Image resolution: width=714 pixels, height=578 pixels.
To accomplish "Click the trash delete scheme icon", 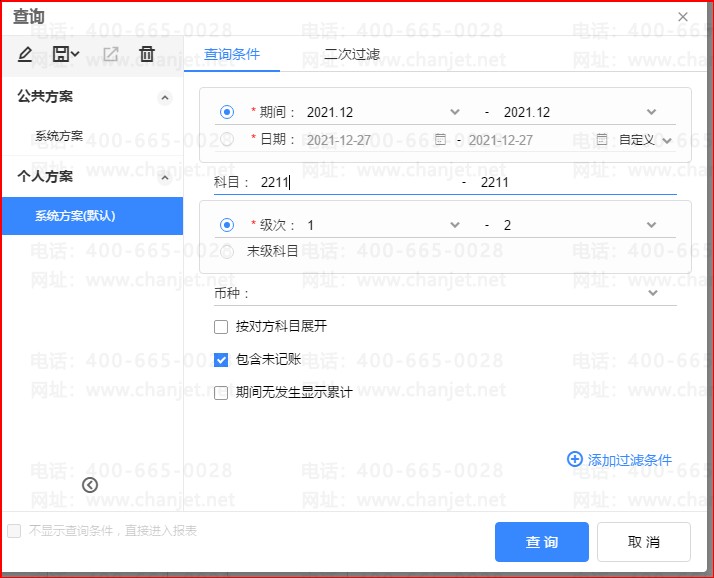I will tap(147, 54).
